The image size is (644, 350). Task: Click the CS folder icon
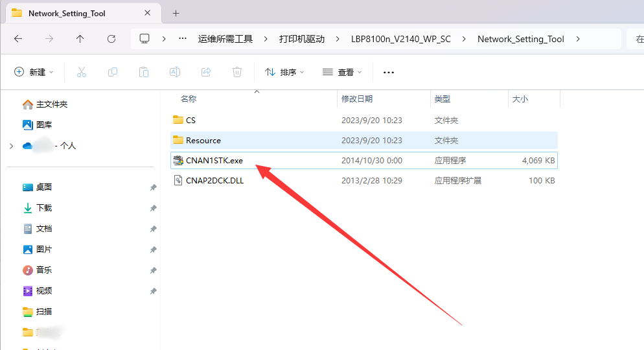coord(178,120)
